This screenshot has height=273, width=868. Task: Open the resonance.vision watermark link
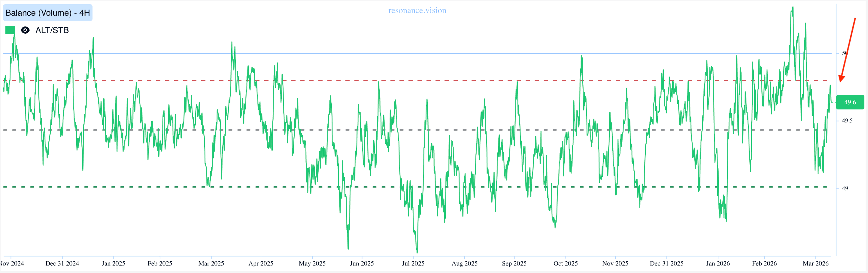coord(417,11)
